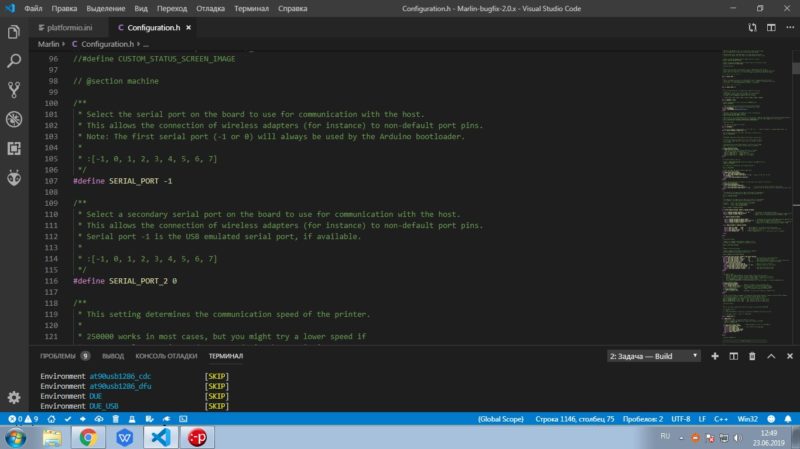
Task: Click PlatformIO Clean trash icon in status bar
Action: coord(116,419)
